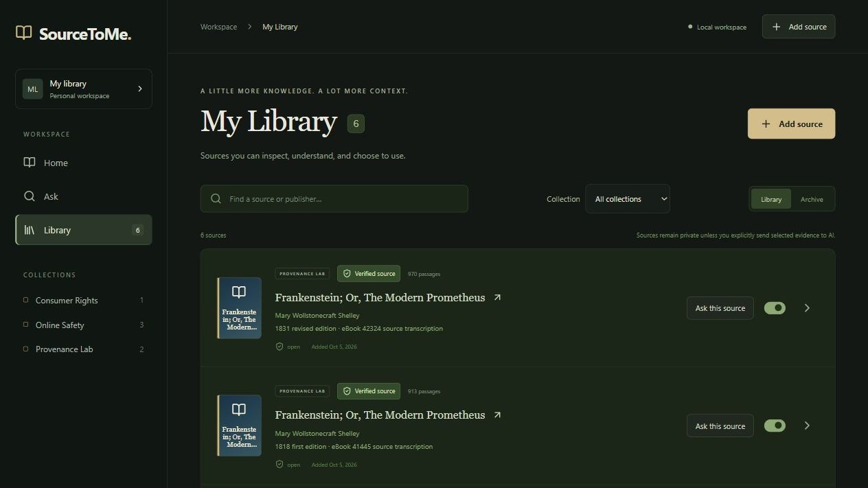Viewport: 868px width, 488px height.
Task: Expand the 1831 revised edition source chevron
Action: point(807,308)
